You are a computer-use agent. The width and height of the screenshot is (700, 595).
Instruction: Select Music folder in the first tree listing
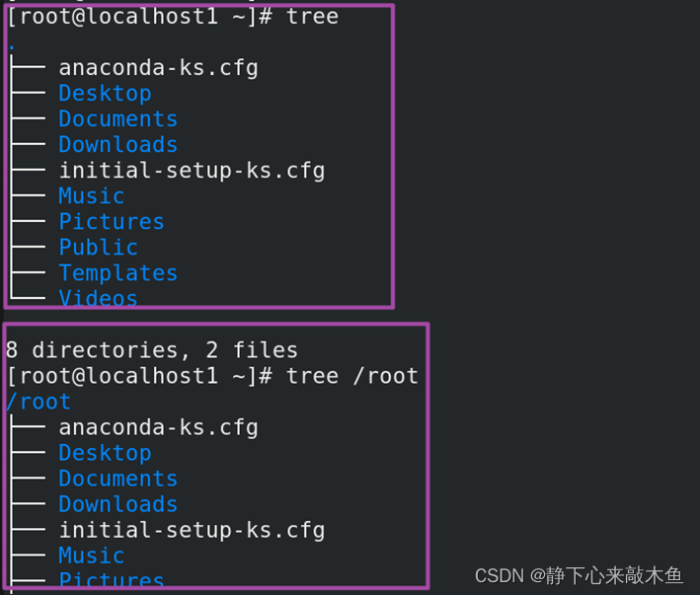91,195
